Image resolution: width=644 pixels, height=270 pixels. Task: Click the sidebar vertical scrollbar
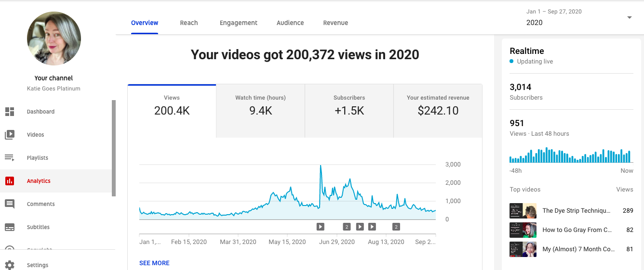tap(114, 148)
